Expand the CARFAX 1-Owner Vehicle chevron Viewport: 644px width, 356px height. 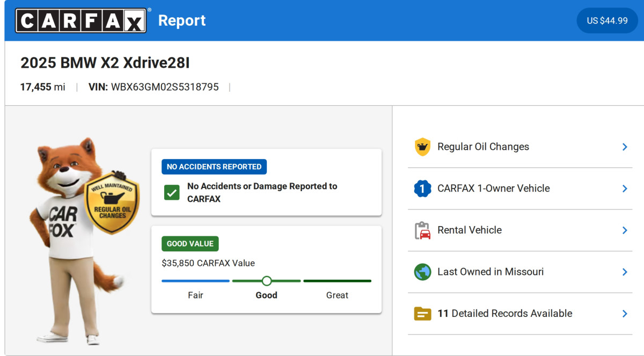[x=625, y=188]
